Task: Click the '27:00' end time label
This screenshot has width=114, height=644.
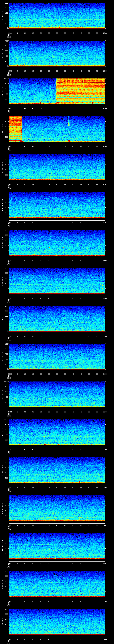Action: (105, 487)
